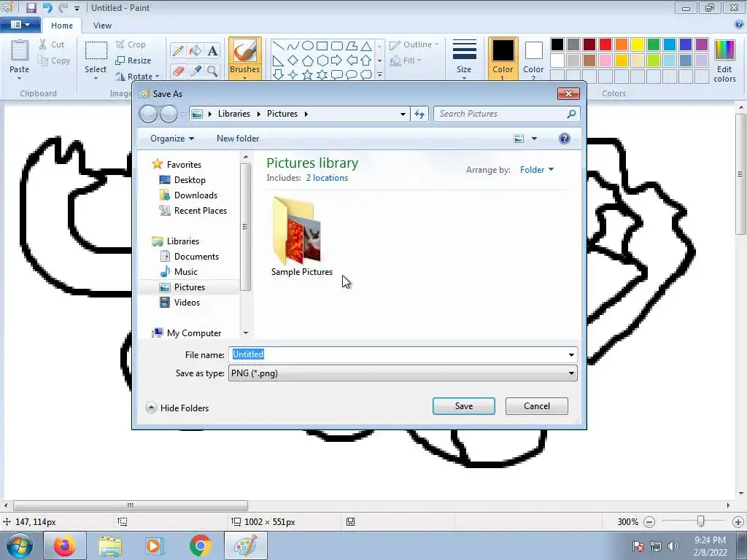Choose the Fill with color bucket tool
The height and width of the screenshot is (560, 747).
(x=196, y=50)
